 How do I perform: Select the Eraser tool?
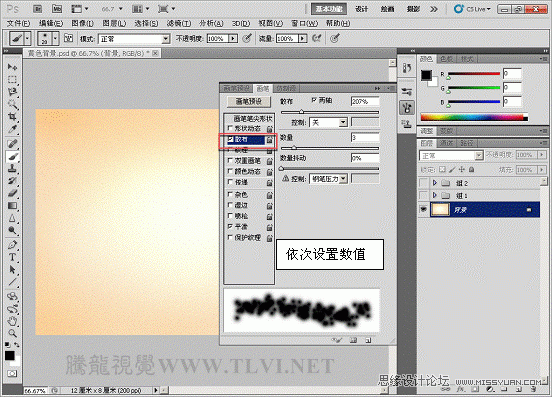12,193
